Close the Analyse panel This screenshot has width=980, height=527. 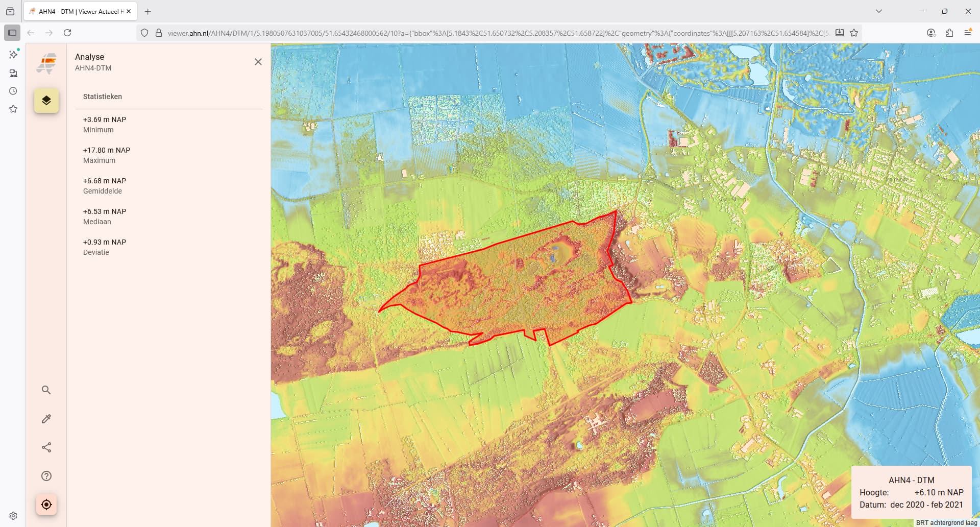point(258,62)
